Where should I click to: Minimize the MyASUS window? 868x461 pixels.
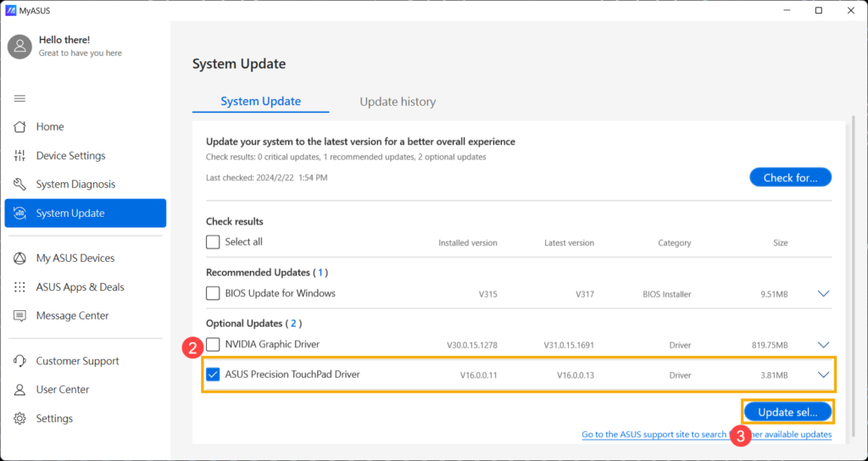tap(786, 10)
